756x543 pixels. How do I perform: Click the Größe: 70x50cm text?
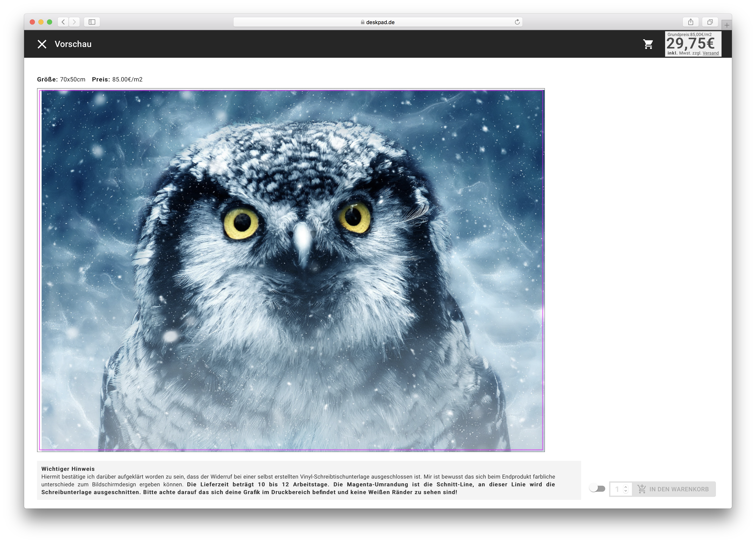[x=61, y=79]
